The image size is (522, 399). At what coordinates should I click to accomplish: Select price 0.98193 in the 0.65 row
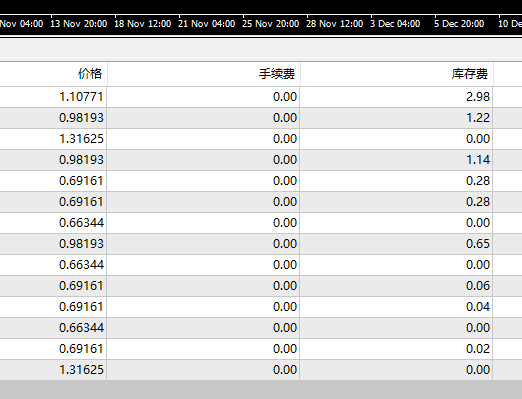[81, 244]
